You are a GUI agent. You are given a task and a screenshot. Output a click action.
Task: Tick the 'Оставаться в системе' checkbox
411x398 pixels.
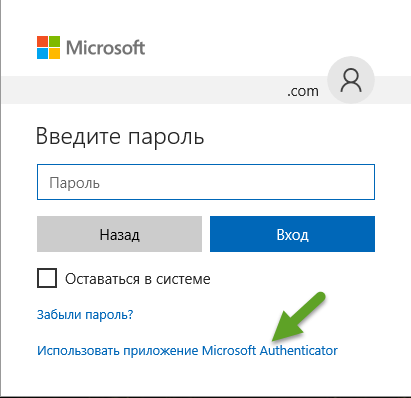(47, 278)
